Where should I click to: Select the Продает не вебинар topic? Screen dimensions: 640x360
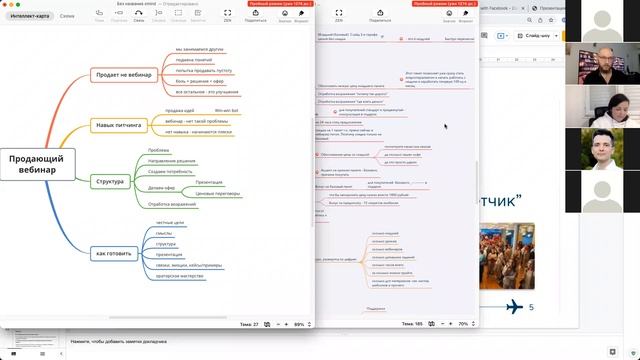tap(124, 75)
